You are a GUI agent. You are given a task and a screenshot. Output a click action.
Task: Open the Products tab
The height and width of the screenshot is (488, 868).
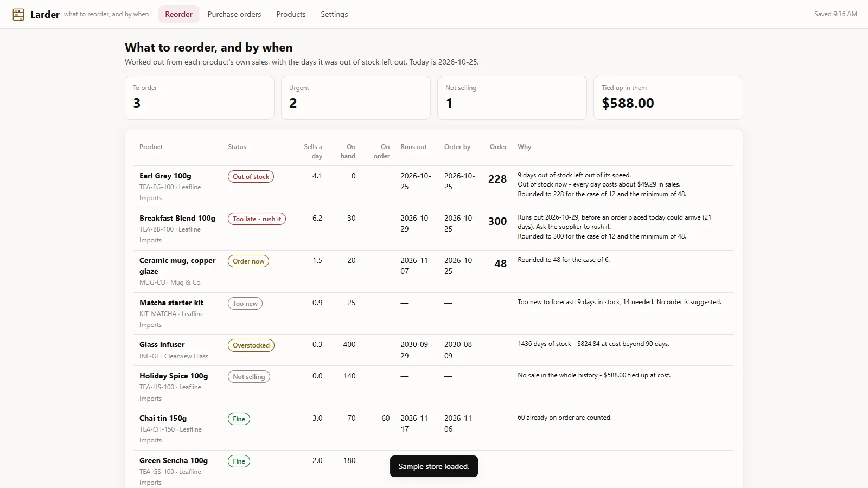(x=291, y=15)
